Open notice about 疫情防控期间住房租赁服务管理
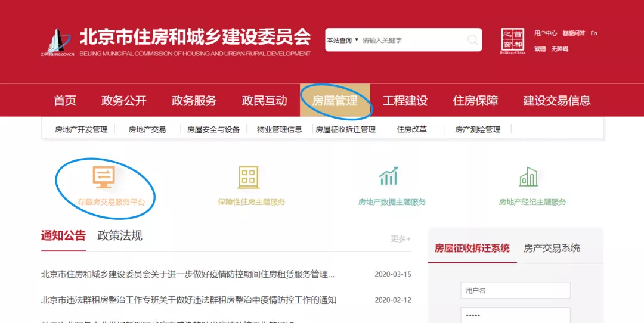This screenshot has height=323, width=644. pos(188,274)
